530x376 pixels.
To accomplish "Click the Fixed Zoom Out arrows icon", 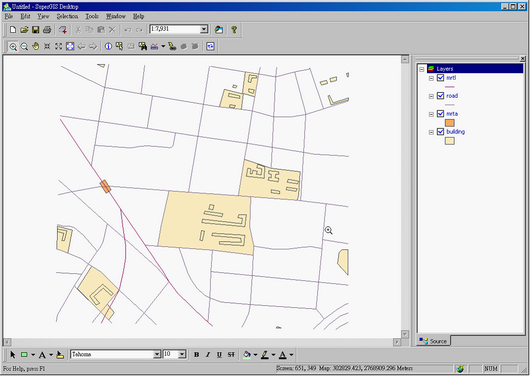I will (x=58, y=46).
